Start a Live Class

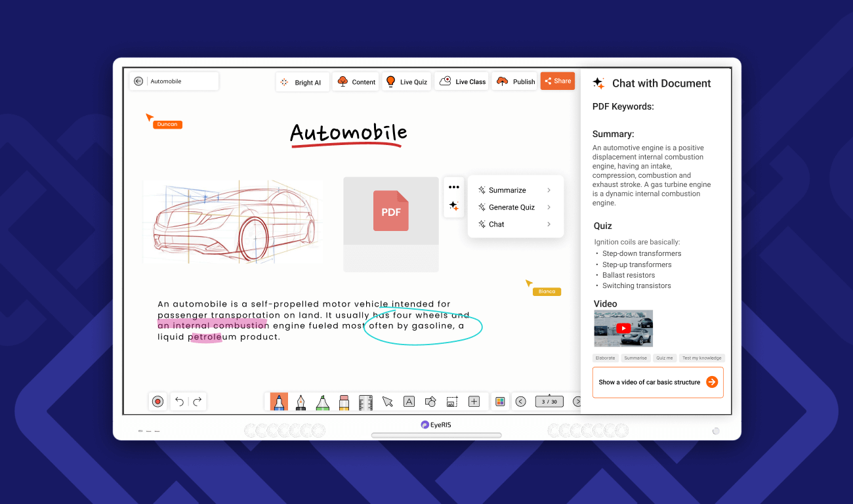(462, 82)
